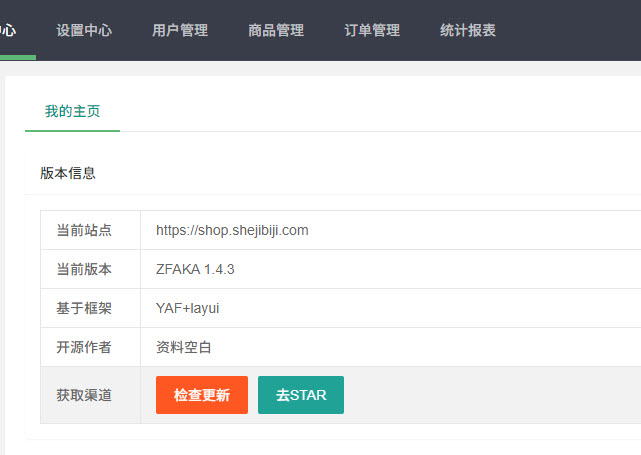Click the 基于框架 row label
The height and width of the screenshot is (455, 641).
coord(84,308)
